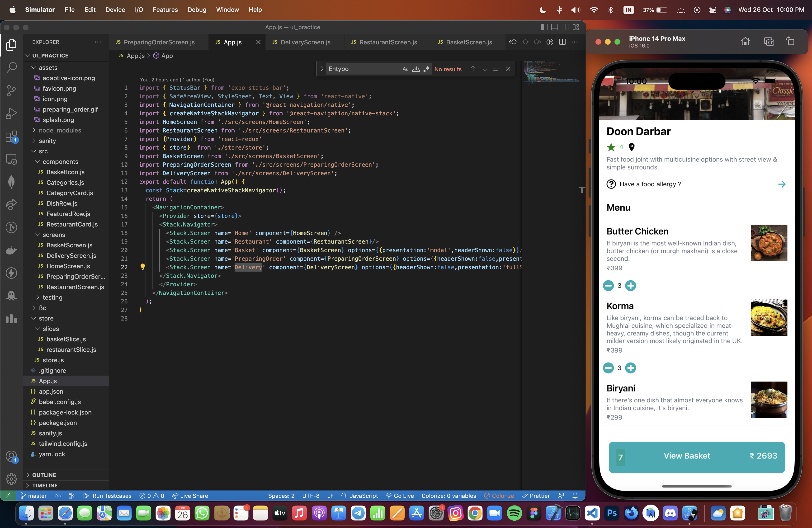This screenshot has height=528, width=812.
Task: Open the Search view in activity bar
Action: pos(11,67)
